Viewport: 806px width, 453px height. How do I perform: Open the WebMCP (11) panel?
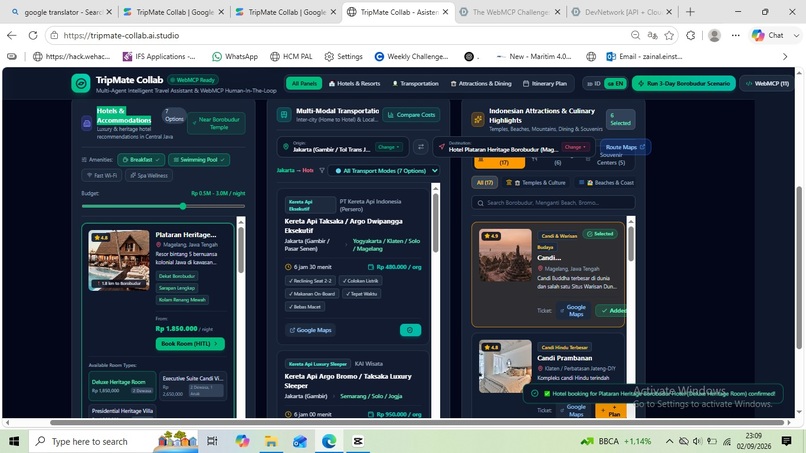pyautogui.click(x=767, y=83)
